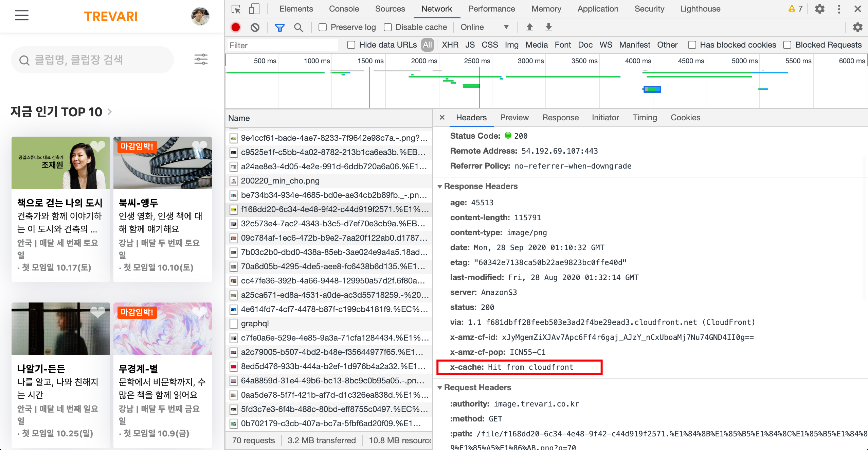Open the Trevari hamburger menu

pyautogui.click(x=22, y=15)
